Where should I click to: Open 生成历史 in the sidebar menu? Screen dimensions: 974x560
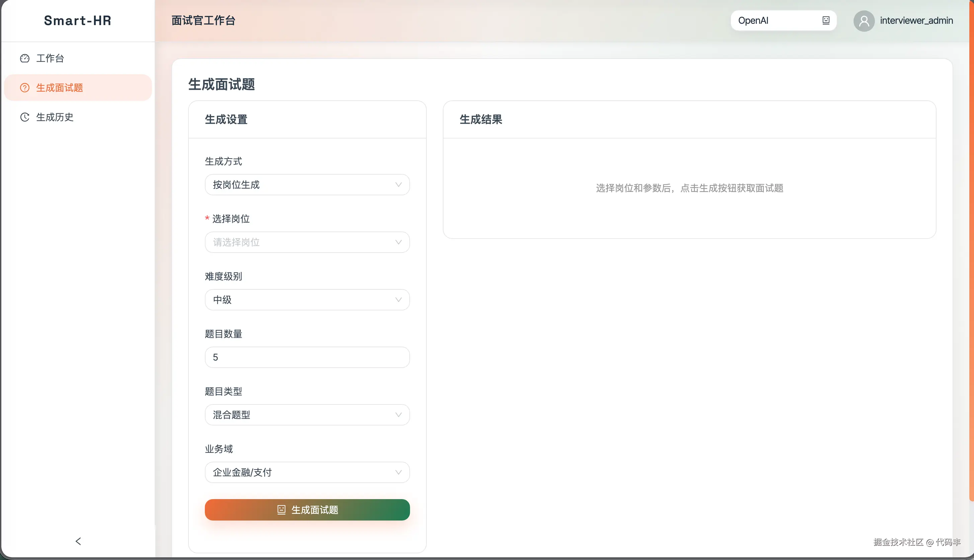[x=55, y=117]
